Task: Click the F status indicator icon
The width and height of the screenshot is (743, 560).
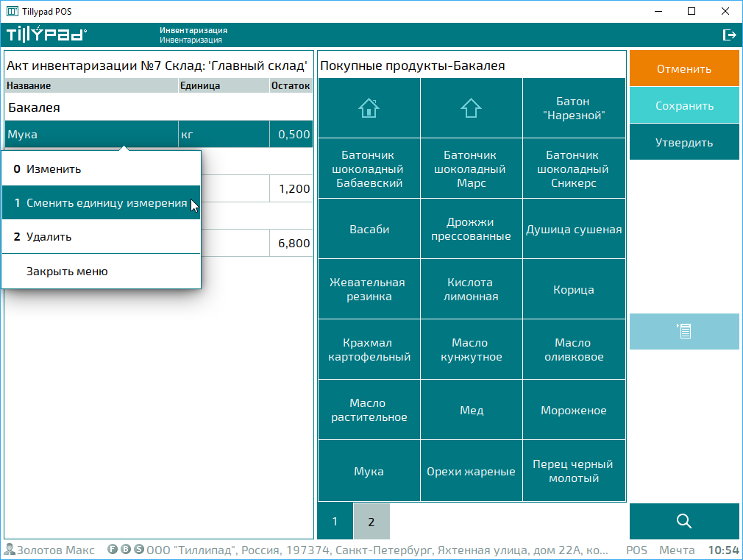Action: click(113, 550)
